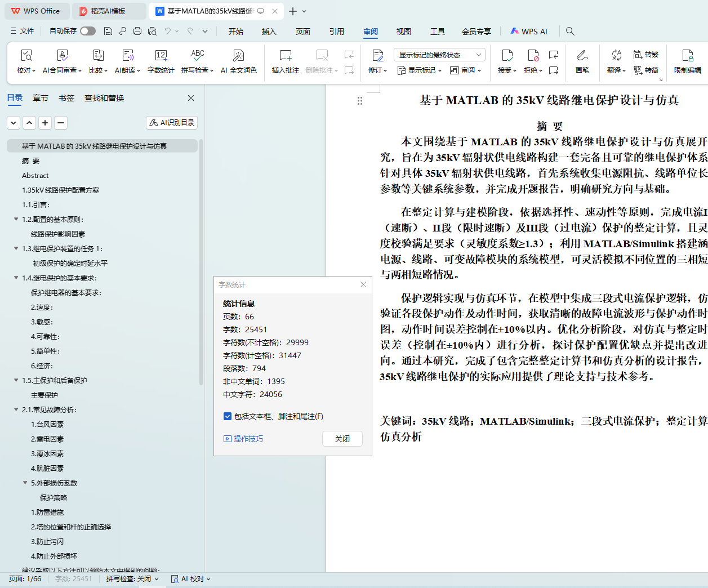Click the 字数统计 word count icon
This screenshot has width=708, height=588.
point(161,56)
